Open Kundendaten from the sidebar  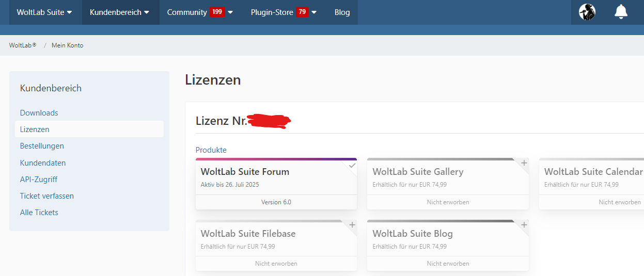[x=42, y=163]
